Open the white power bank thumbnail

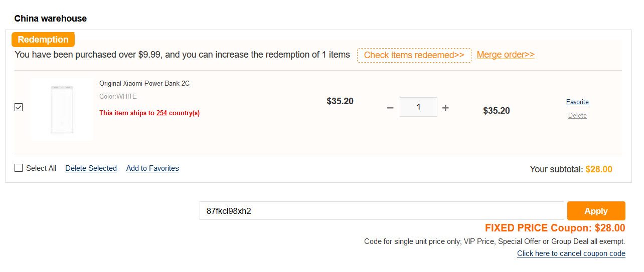coord(62,110)
